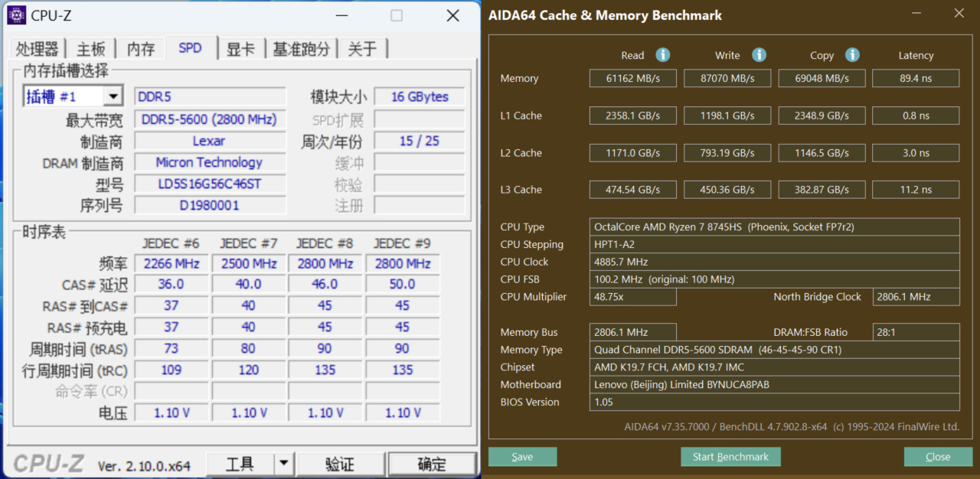Screen dimensions: 980x479
Task: Click the Motherboard Lenovo BYNUCA8PAB field
Action: tap(774, 385)
